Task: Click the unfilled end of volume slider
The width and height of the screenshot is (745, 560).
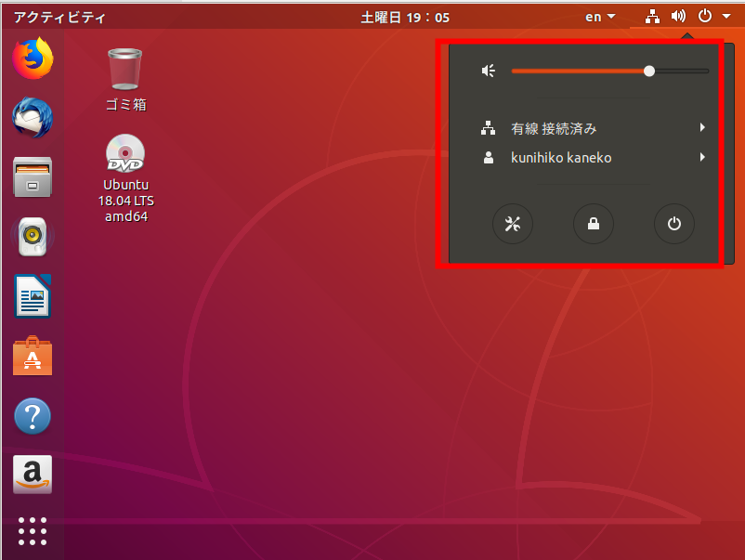Action: point(682,72)
